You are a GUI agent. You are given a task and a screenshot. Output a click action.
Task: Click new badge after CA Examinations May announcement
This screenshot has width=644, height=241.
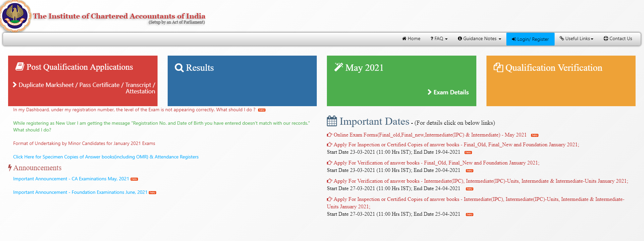coord(134,179)
